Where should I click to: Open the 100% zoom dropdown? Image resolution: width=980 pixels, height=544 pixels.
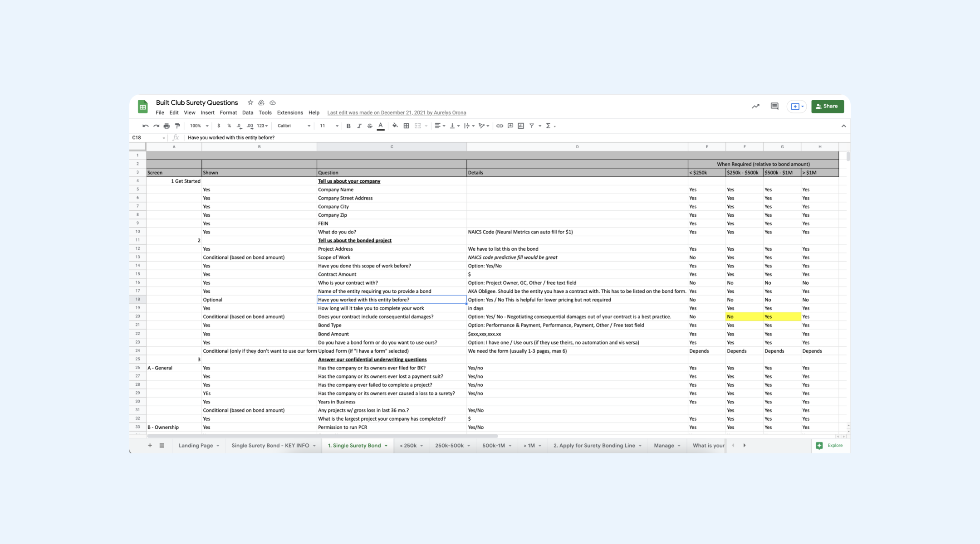[x=199, y=126]
